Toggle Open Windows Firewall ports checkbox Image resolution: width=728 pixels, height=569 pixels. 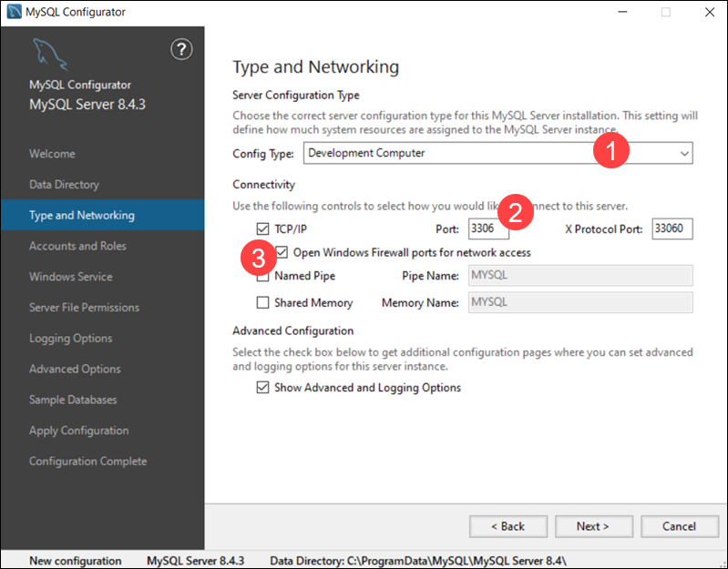click(282, 252)
